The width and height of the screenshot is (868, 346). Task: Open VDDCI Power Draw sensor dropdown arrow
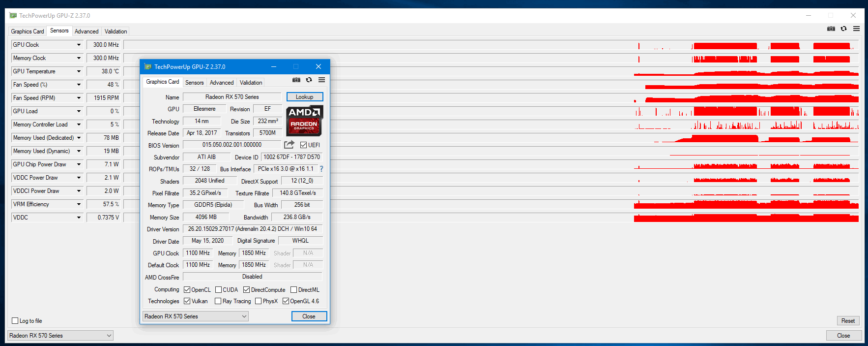[79, 191]
